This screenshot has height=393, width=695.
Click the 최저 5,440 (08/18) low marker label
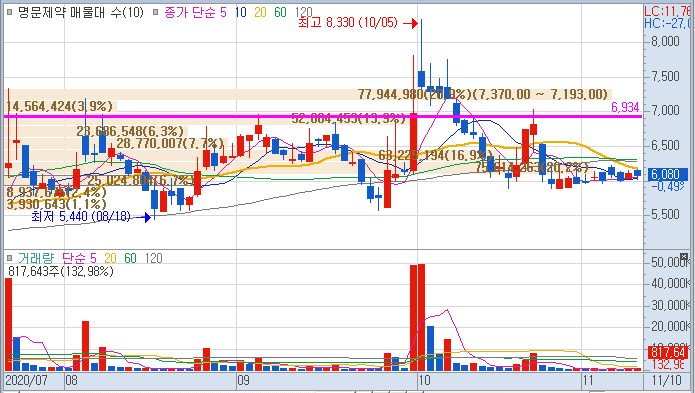point(81,216)
